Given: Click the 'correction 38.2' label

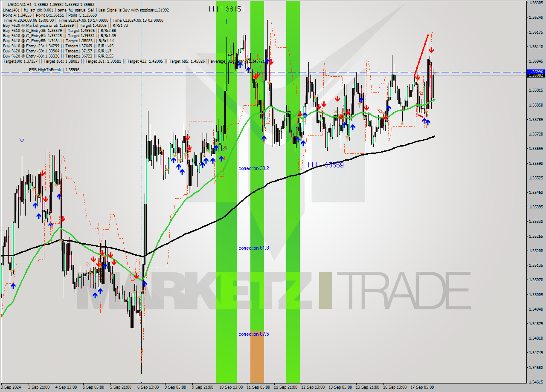Looking at the screenshot, I should [x=254, y=168].
